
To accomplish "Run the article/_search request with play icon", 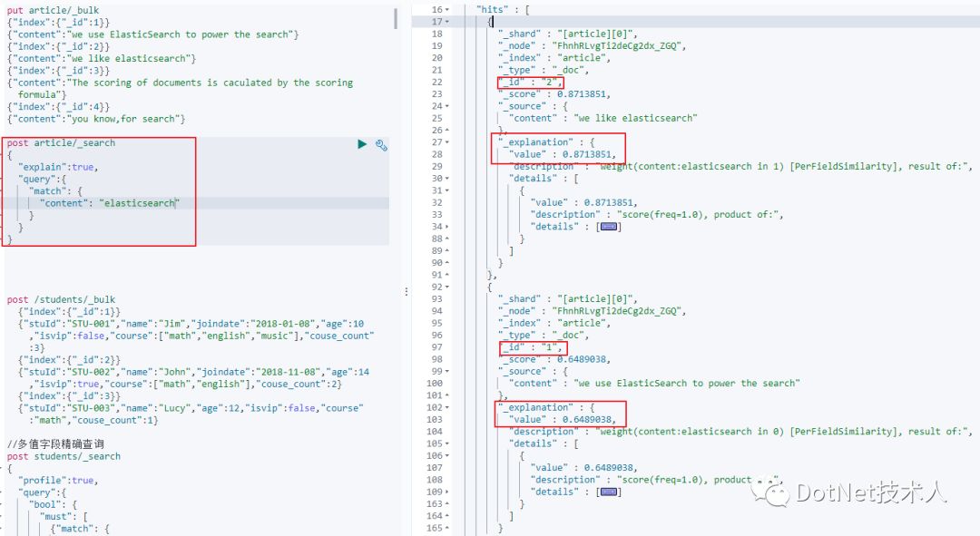I will [362, 144].
